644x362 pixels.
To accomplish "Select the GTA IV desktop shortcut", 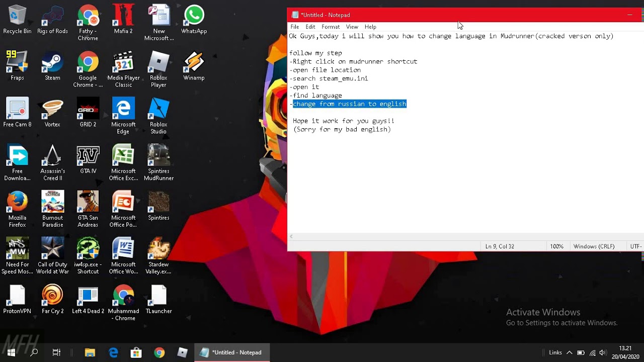I will click(x=88, y=160).
